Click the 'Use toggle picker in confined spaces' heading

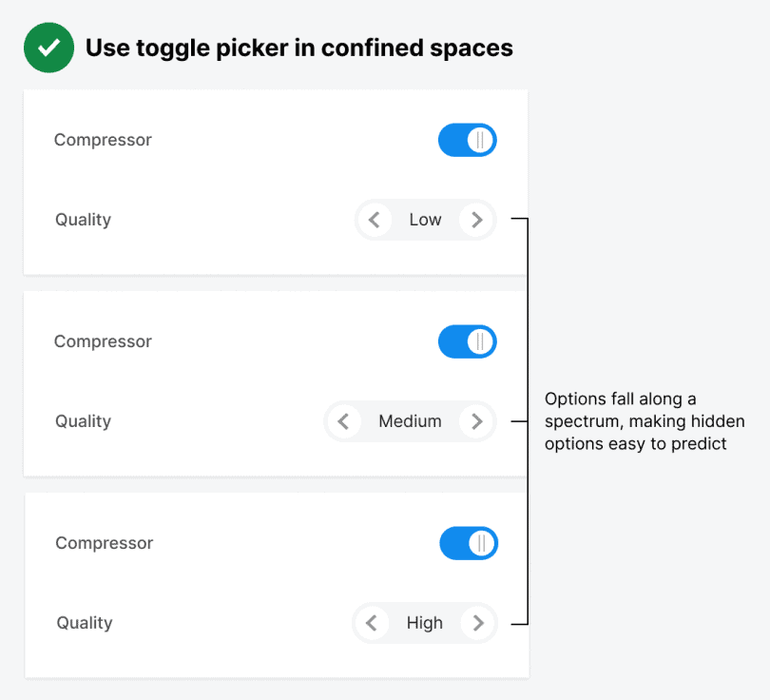pos(298,48)
